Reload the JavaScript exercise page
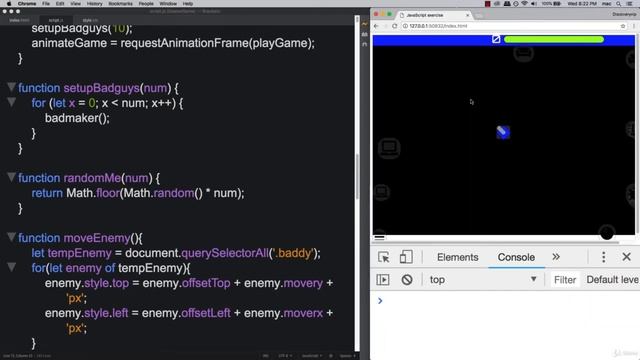640x360 pixels. [x=394, y=26]
